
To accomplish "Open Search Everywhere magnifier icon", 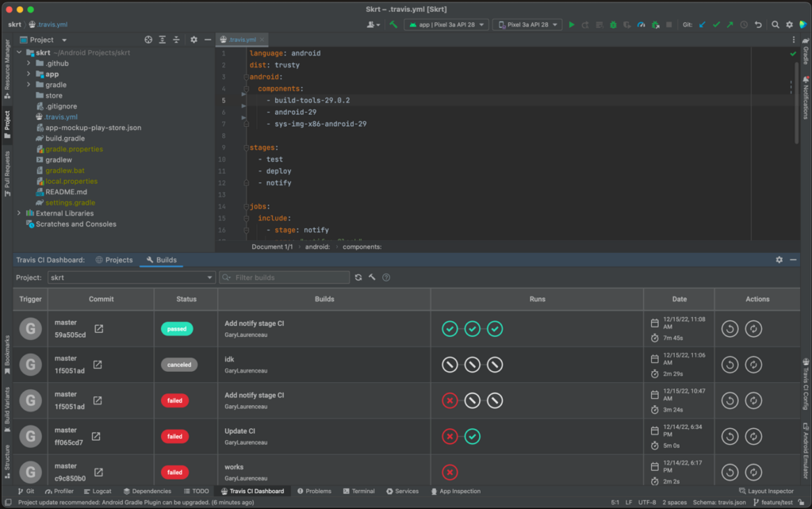I will click(x=776, y=25).
